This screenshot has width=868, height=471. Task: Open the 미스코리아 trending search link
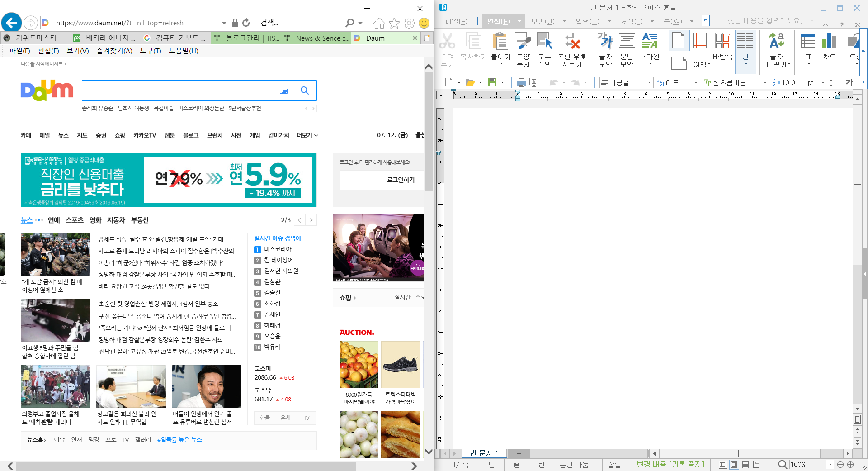tap(278, 249)
